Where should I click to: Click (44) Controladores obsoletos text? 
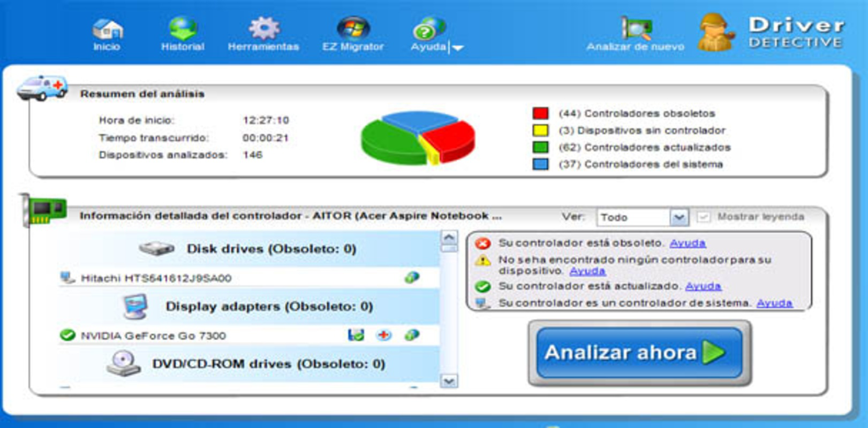[x=637, y=113]
